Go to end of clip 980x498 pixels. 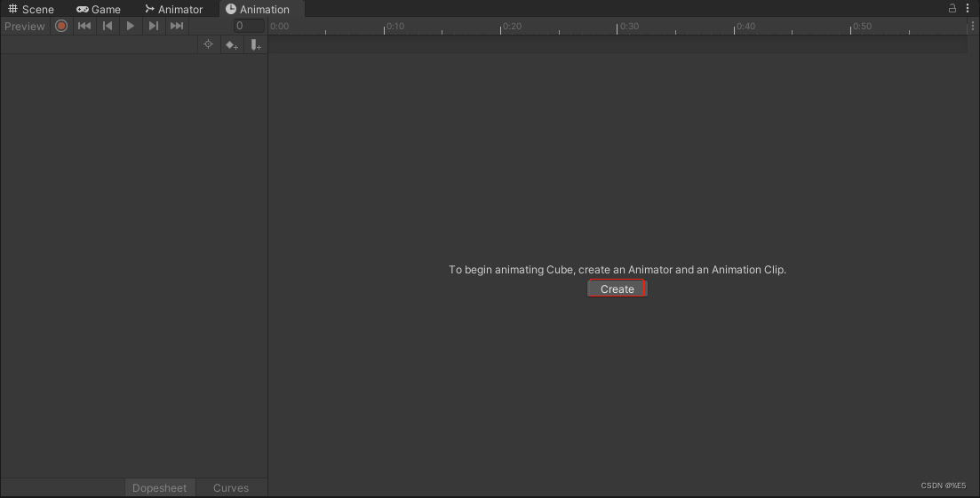[x=177, y=27]
